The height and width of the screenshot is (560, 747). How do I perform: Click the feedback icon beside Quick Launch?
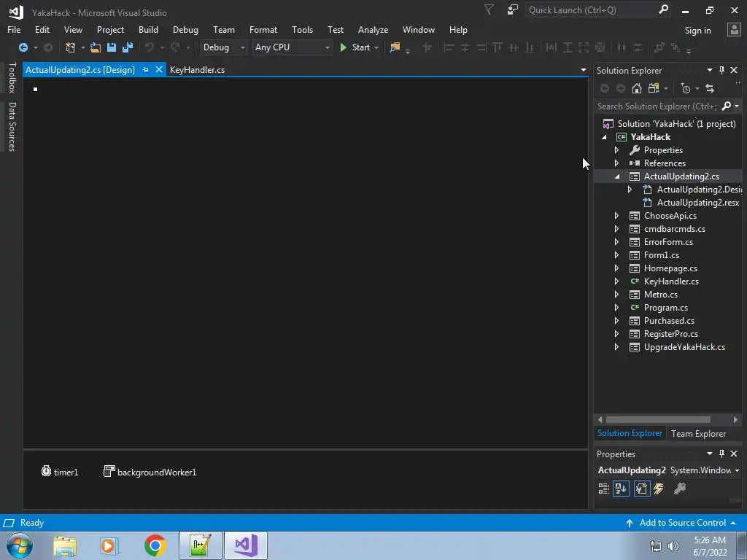tap(513, 9)
